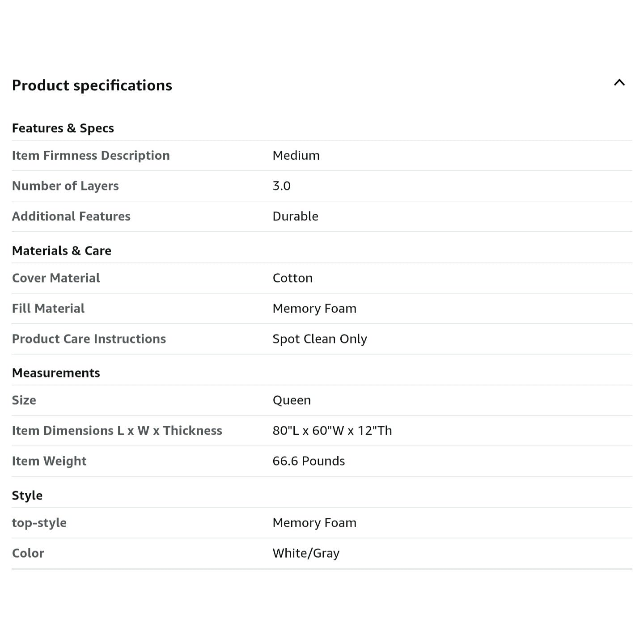The width and height of the screenshot is (644, 644).
Task: Click the Fill Material label
Action: click(48, 309)
